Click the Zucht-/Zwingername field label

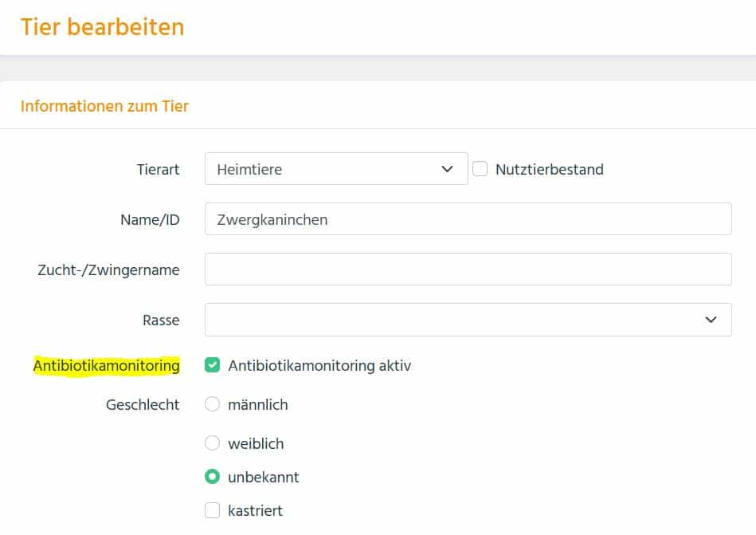point(108,270)
